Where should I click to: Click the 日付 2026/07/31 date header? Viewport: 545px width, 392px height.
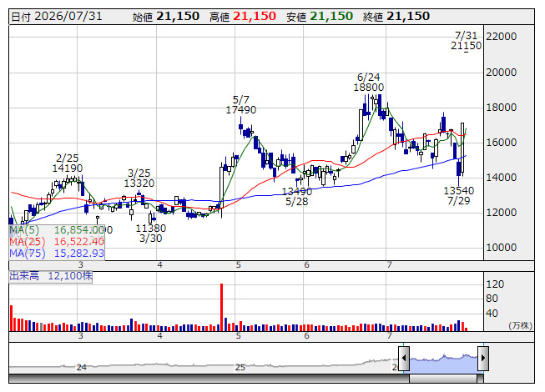(x=57, y=17)
